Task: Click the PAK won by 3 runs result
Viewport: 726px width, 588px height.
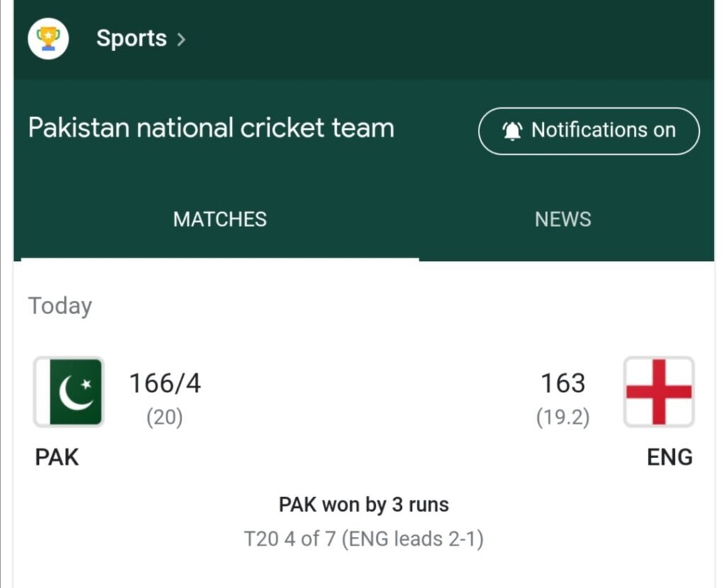Action: pos(364,505)
